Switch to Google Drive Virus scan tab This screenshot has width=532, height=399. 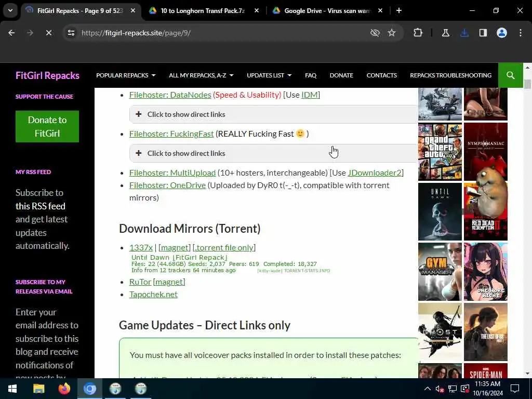[327, 10]
